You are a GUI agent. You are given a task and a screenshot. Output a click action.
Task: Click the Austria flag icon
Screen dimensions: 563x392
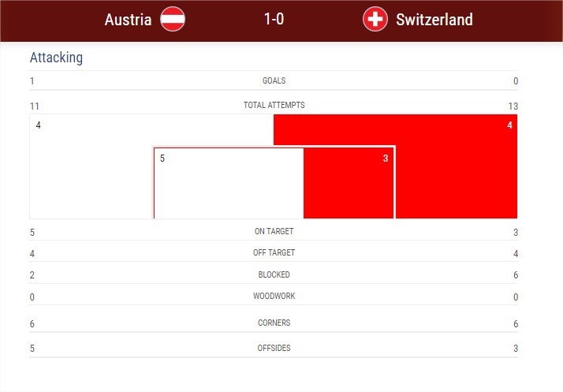pos(173,19)
